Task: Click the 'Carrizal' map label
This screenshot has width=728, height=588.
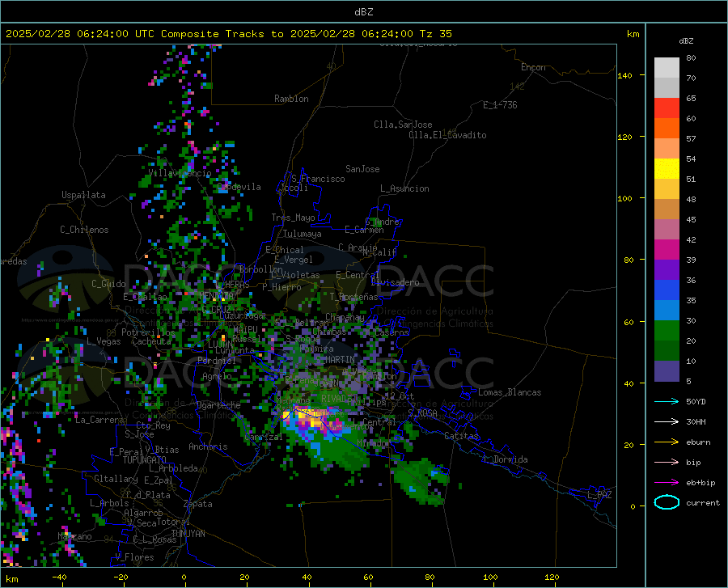Action: click(x=263, y=437)
